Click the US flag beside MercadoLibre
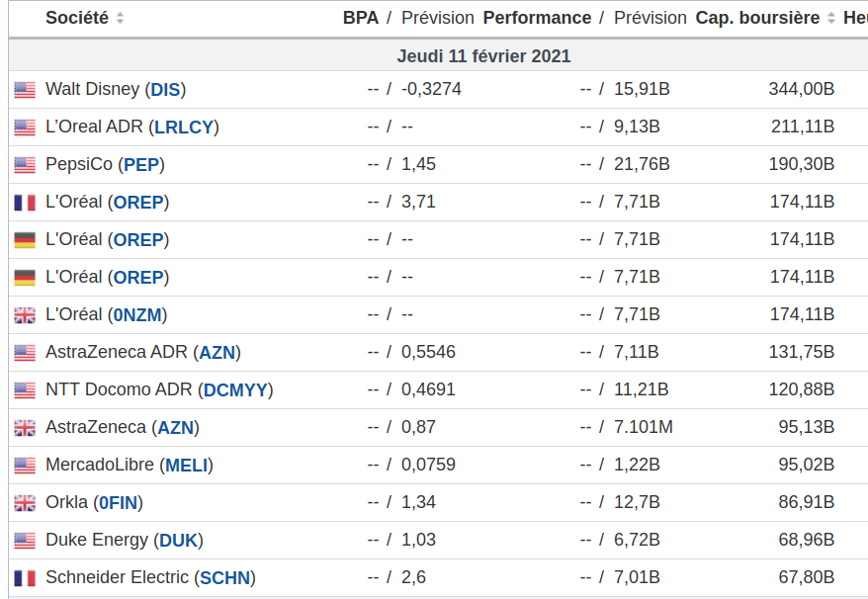868x599 pixels. 25,466
